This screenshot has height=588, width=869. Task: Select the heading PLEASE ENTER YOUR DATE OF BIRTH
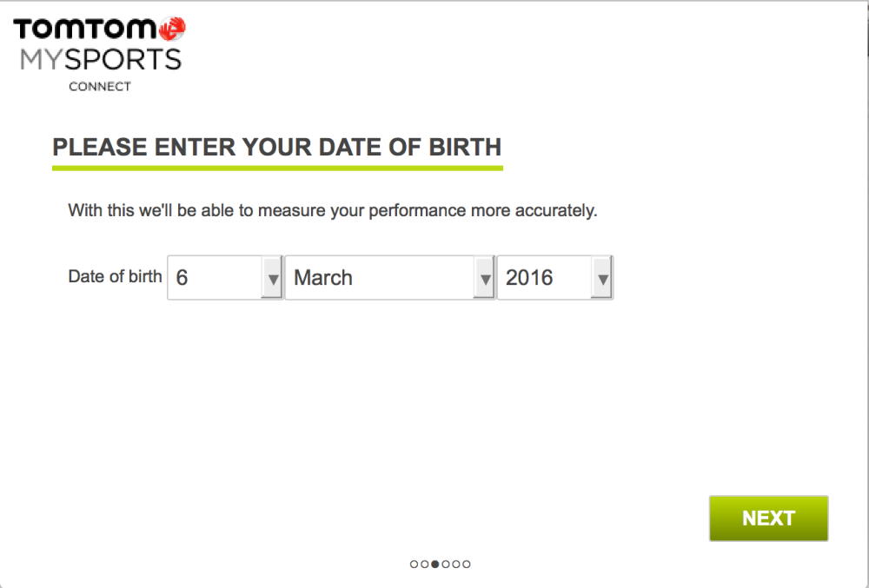[277, 147]
